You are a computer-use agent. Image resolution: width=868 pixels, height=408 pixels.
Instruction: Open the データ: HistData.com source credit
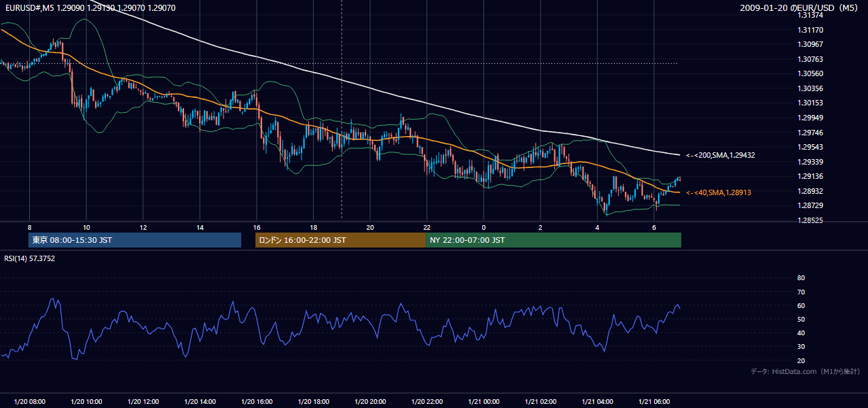click(806, 371)
